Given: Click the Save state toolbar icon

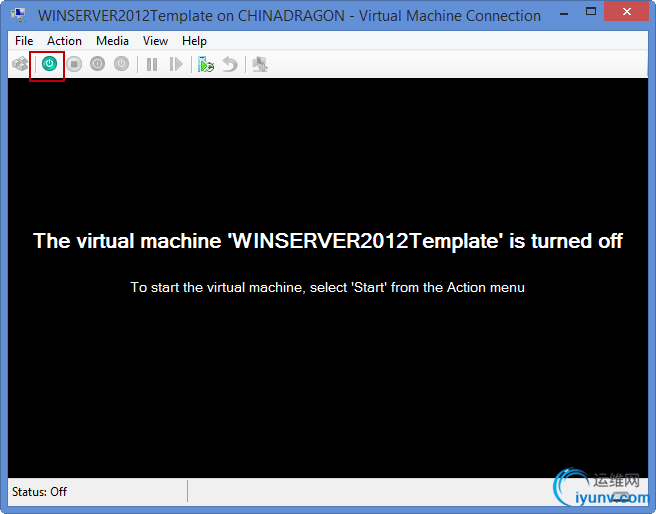Looking at the screenshot, I should [x=122, y=64].
